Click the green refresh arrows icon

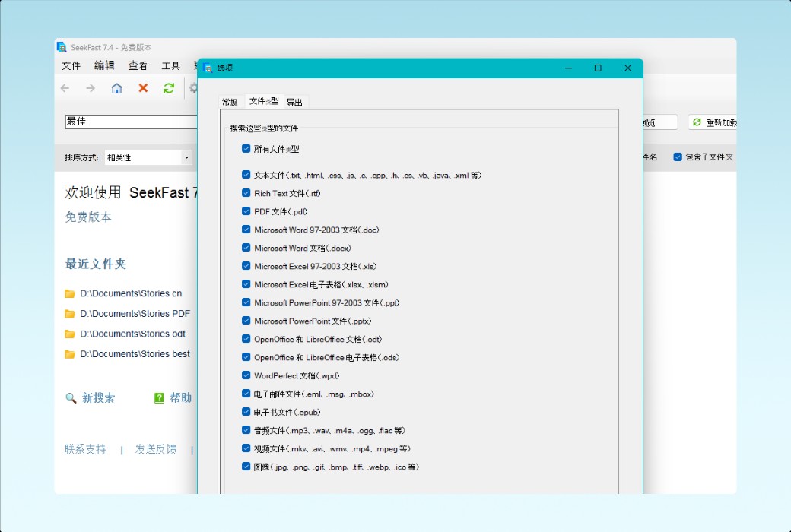point(169,88)
